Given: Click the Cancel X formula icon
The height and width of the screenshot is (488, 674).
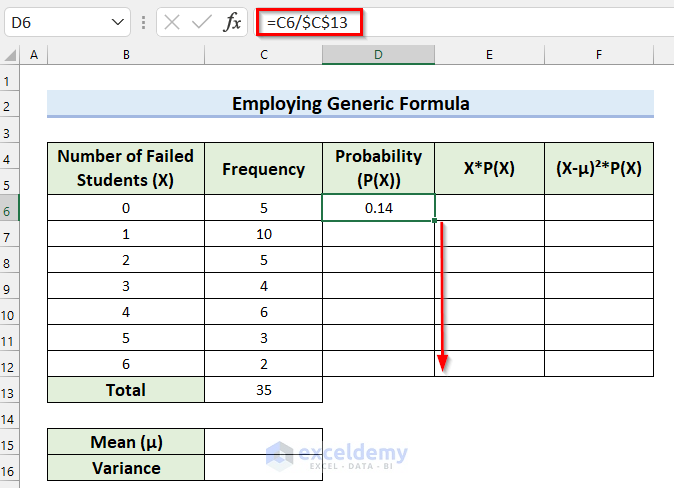Looking at the screenshot, I should tap(172, 22).
